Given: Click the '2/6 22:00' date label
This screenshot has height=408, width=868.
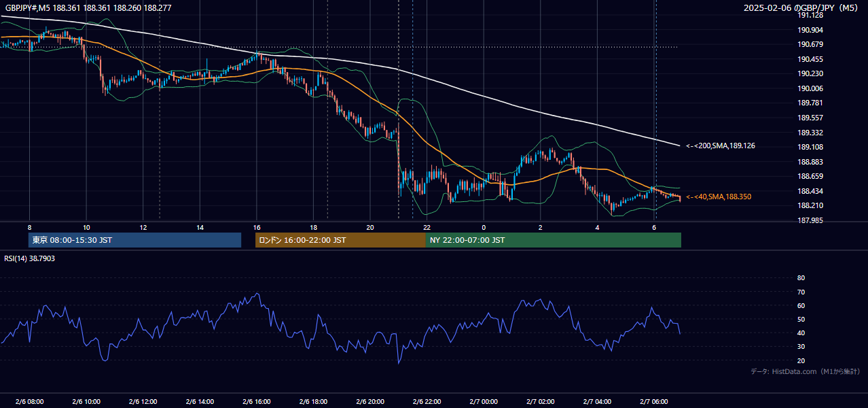Looking at the screenshot, I should (x=427, y=402).
